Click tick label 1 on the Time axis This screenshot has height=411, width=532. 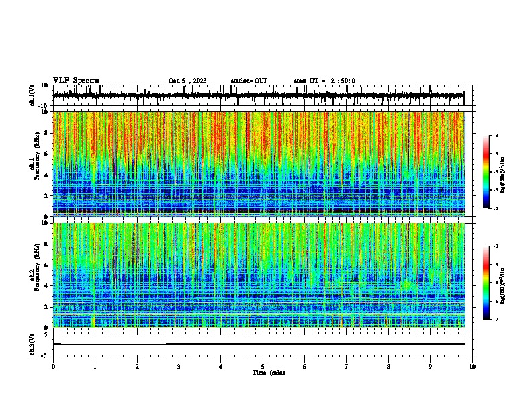coord(95,367)
